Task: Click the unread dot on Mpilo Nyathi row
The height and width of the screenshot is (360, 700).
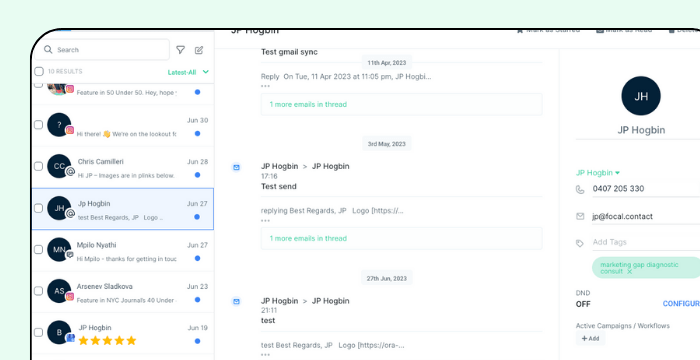Action: point(197,258)
